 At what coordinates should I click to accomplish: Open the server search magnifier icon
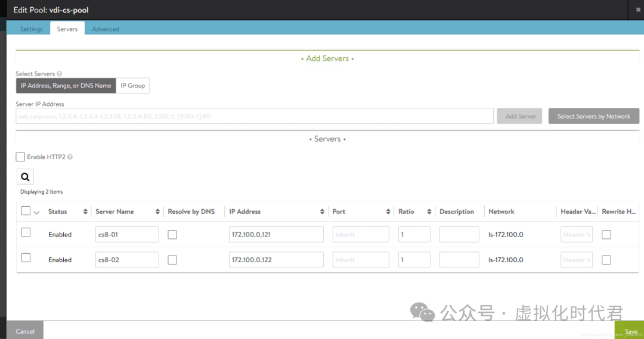point(25,177)
